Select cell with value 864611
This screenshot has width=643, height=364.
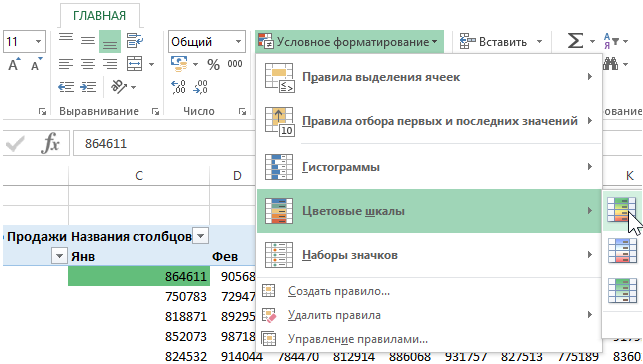pos(139,276)
